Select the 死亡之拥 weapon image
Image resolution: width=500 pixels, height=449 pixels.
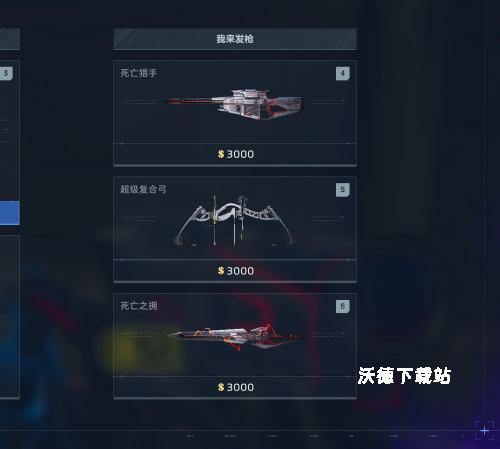[x=236, y=337]
